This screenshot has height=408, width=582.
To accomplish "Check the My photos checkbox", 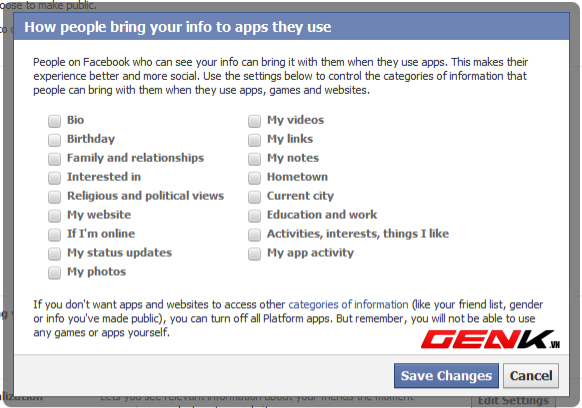I will [x=54, y=272].
